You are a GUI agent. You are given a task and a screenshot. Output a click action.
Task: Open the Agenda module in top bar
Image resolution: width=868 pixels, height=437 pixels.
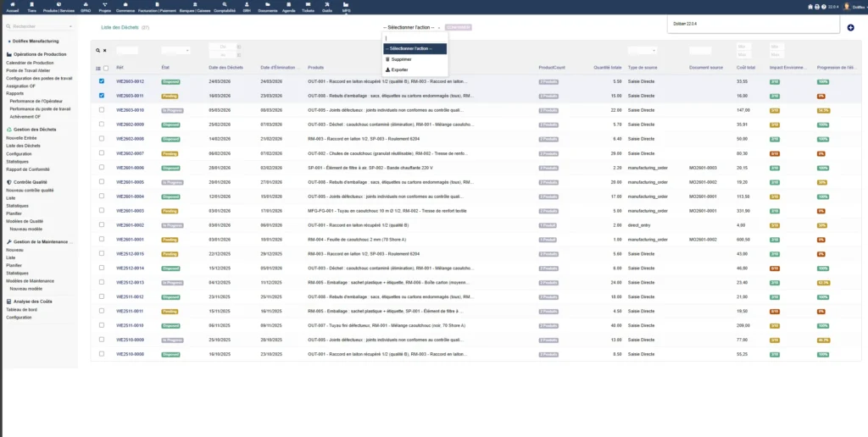[x=288, y=8]
